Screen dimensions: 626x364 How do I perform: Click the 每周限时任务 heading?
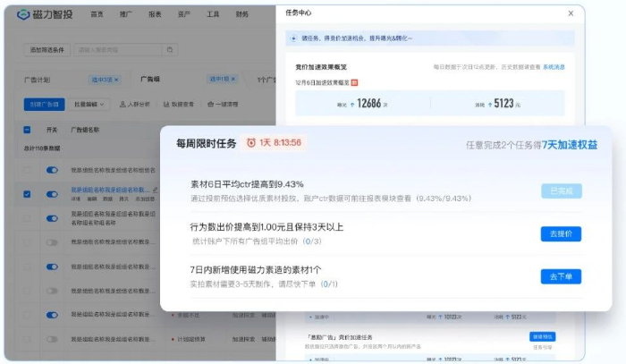pyautogui.click(x=207, y=144)
